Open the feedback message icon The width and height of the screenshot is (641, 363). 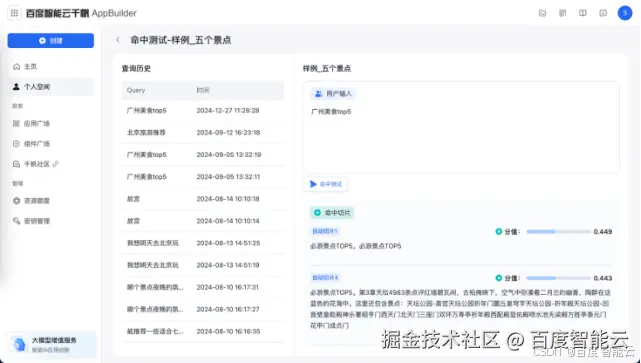pyautogui.click(x=603, y=13)
